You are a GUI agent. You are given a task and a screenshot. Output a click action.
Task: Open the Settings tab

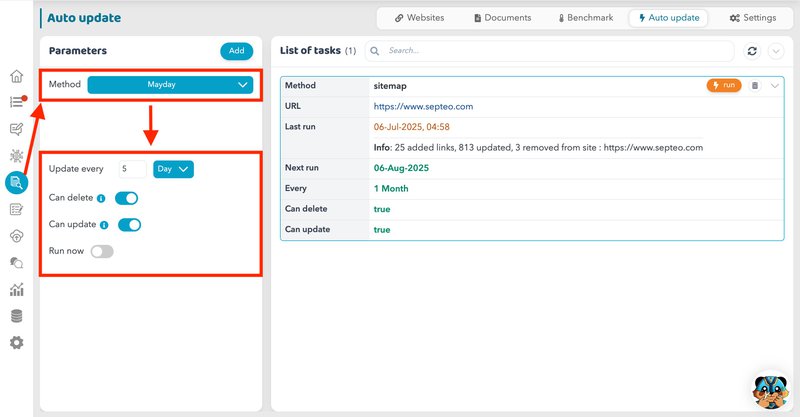(753, 18)
